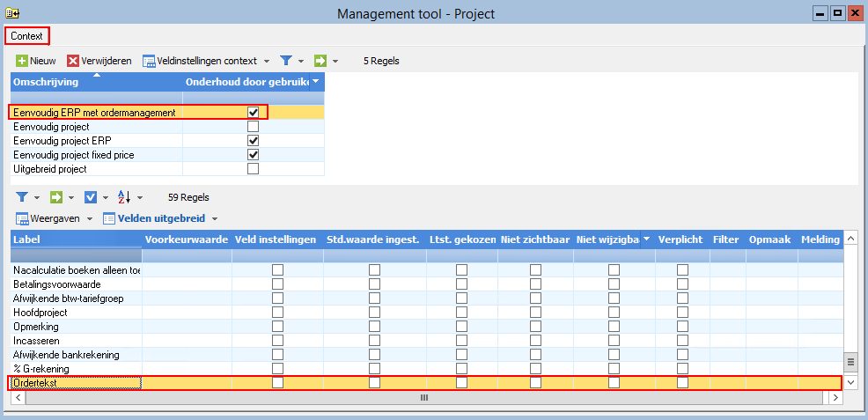Screen dimensions: 868x420
Task: Open column dropdown on Onderhoud door gebruiker header
Action: [x=316, y=82]
